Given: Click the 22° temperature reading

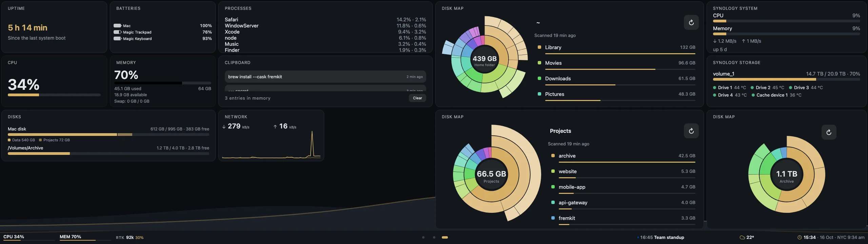Looking at the screenshot, I should point(750,238).
